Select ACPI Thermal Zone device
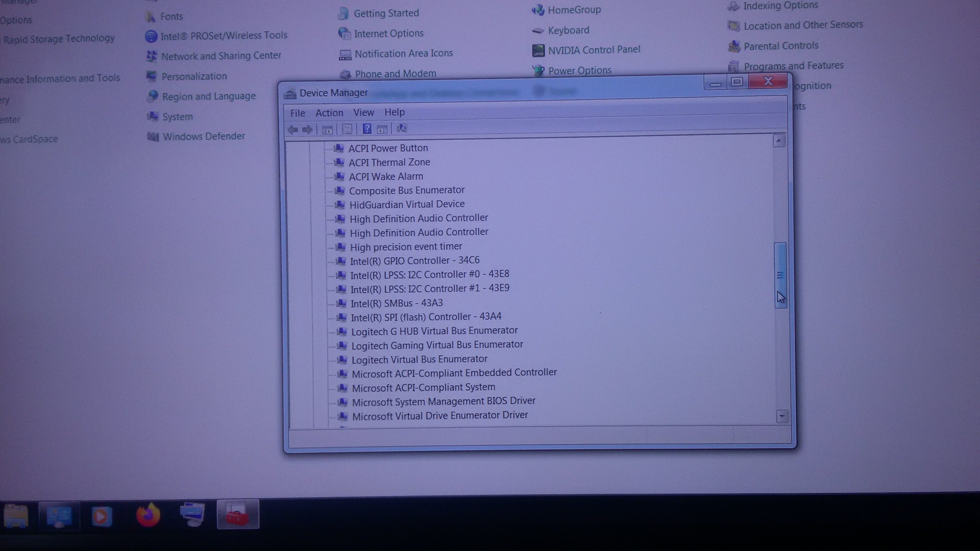Image resolution: width=980 pixels, height=551 pixels. 389,162
